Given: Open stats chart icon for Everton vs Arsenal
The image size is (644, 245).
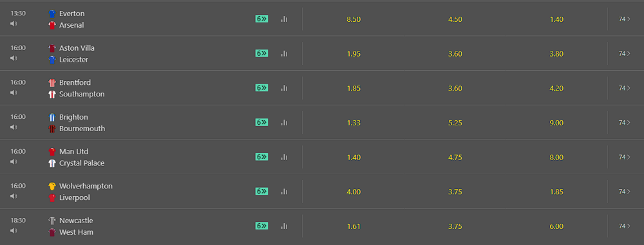Looking at the screenshot, I should 284,19.
